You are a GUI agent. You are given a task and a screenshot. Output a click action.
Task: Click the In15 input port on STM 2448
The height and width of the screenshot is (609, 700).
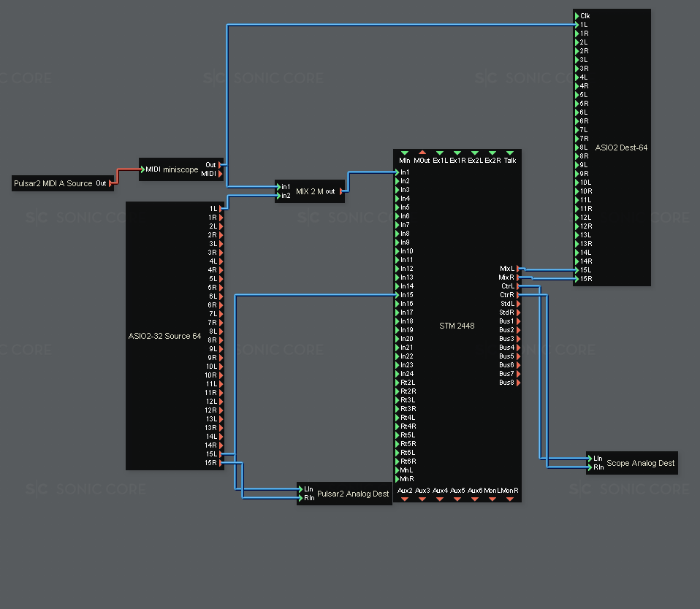(x=397, y=295)
